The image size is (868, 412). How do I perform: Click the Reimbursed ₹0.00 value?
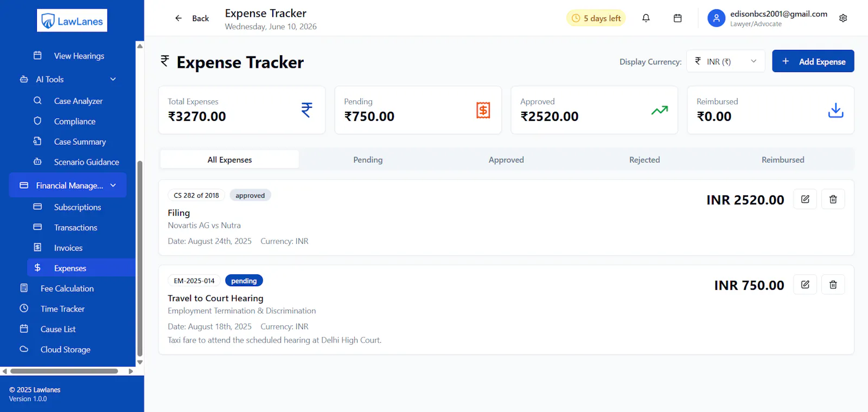coord(714,116)
